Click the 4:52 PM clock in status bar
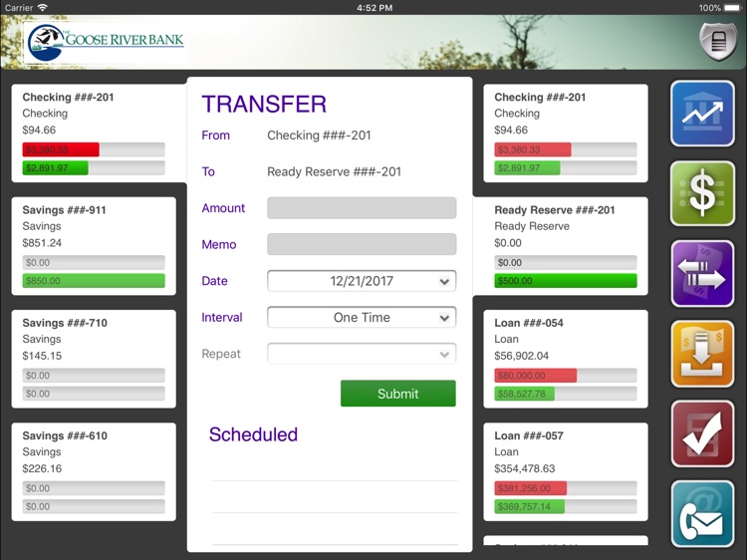This screenshot has width=747, height=560. click(x=374, y=8)
